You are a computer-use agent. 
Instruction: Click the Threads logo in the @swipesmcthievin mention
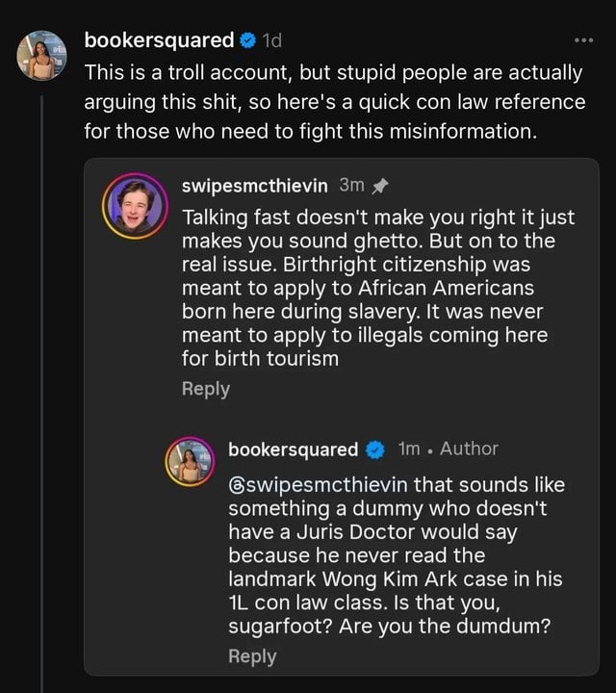237,483
